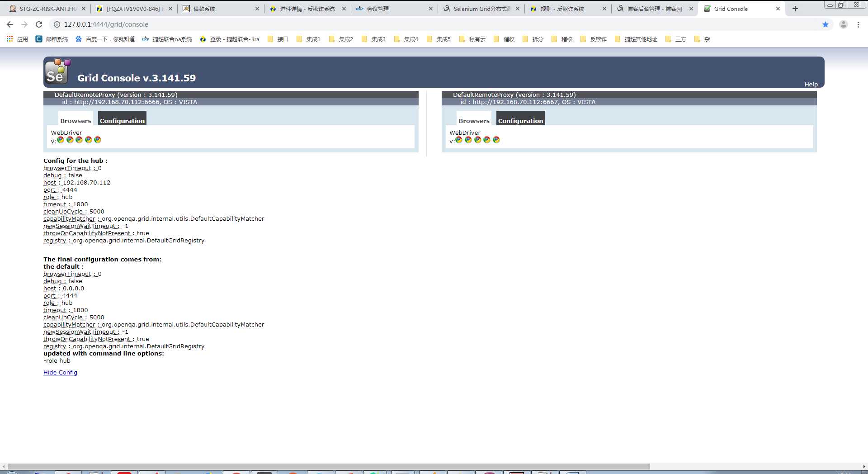Click the Hide Config link
This screenshot has height=474, width=868.
pyautogui.click(x=60, y=372)
